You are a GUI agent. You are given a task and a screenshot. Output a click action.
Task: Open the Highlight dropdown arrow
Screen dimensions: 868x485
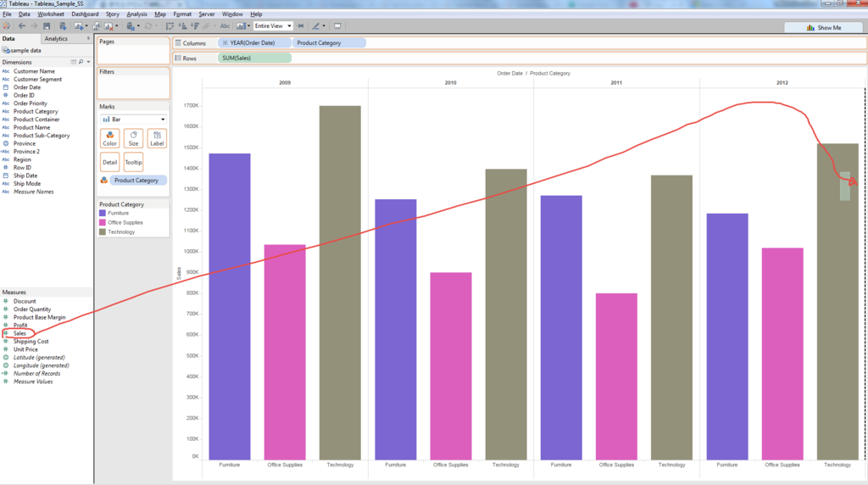coord(324,26)
